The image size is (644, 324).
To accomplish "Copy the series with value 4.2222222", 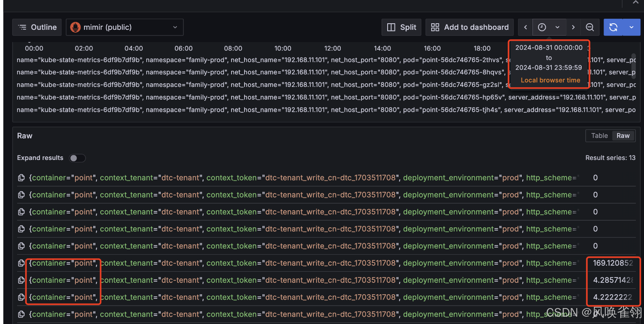I will pos(21,297).
